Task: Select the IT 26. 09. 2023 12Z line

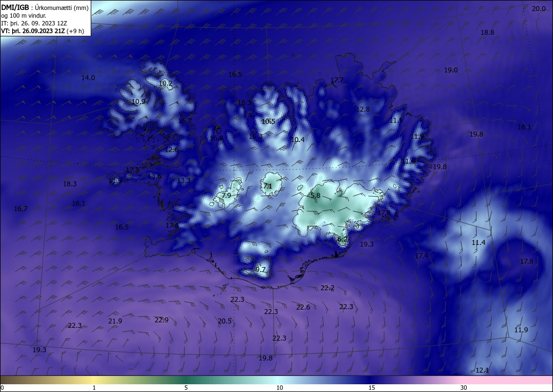Action: click(34, 23)
